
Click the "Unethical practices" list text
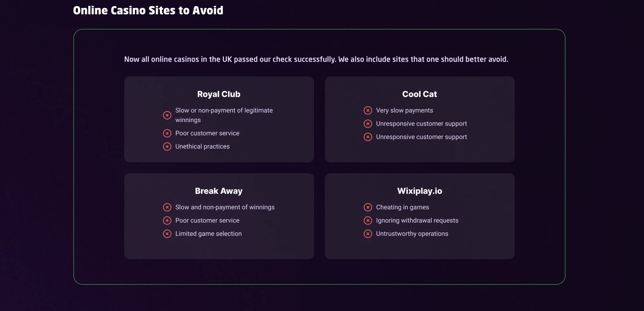[x=203, y=147]
